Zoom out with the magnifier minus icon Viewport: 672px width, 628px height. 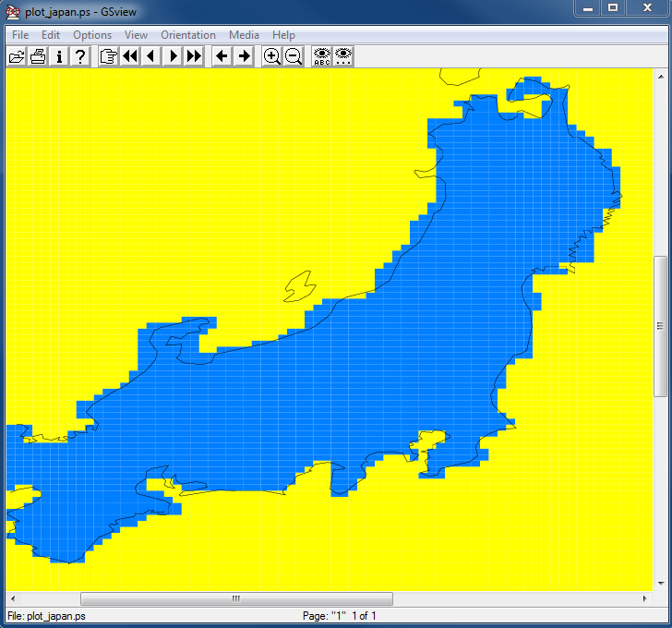tap(294, 56)
